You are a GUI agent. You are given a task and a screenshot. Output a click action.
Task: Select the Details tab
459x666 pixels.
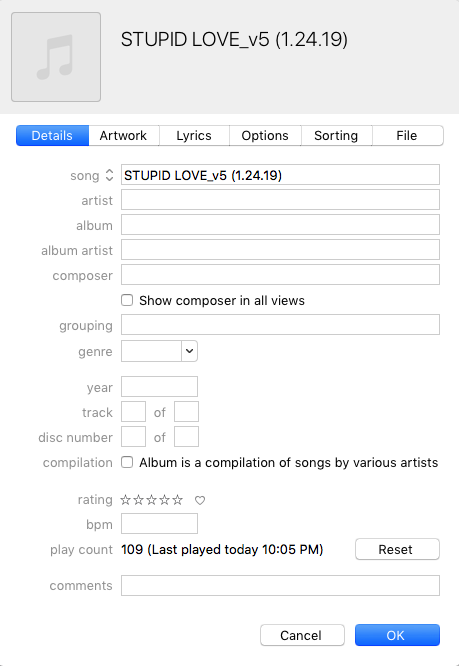coord(52,135)
